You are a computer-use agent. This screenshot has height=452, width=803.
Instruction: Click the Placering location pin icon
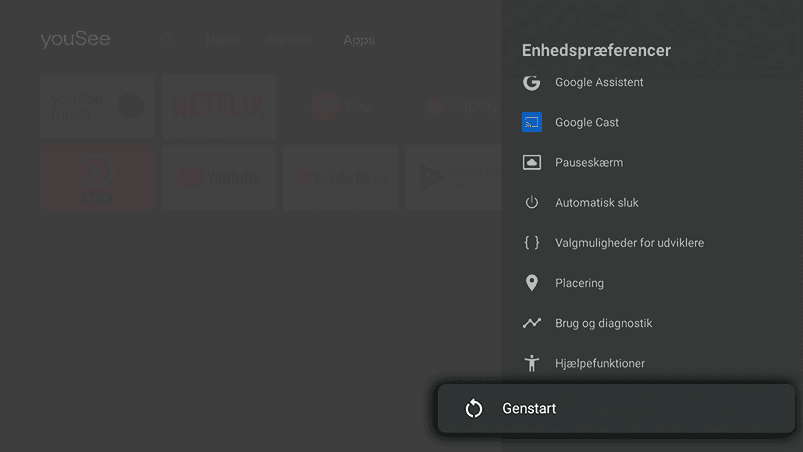pos(532,283)
